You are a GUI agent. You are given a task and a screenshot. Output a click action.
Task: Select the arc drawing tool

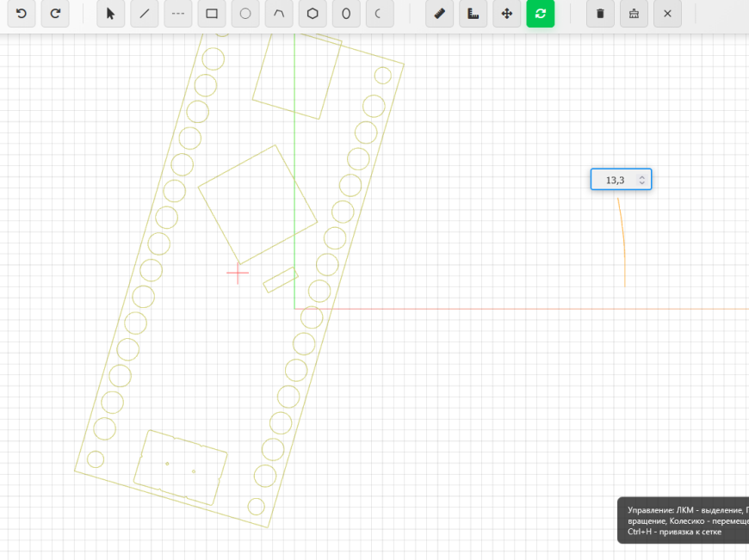click(278, 14)
